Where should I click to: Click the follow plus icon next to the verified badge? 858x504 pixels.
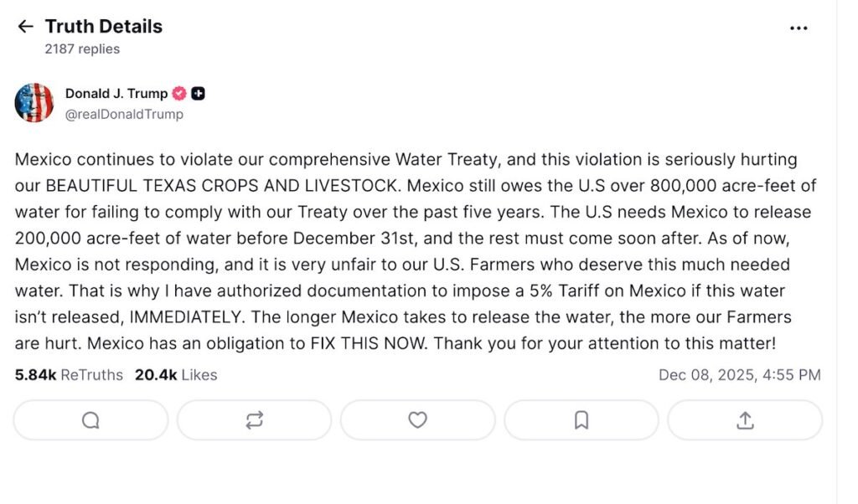[198, 94]
